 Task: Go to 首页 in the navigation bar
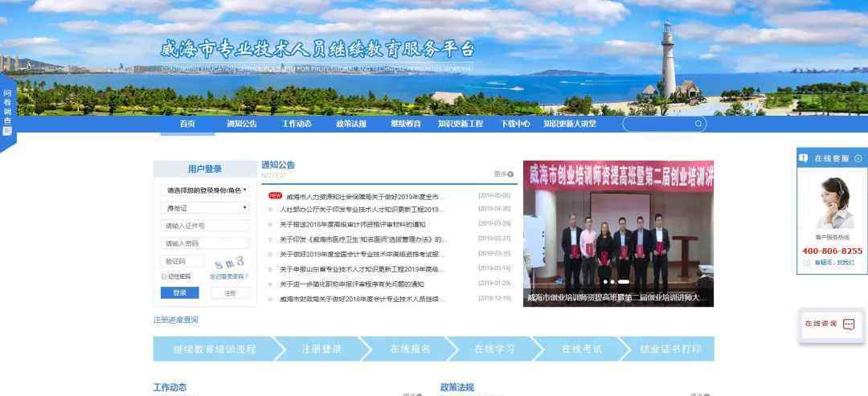coord(187,124)
